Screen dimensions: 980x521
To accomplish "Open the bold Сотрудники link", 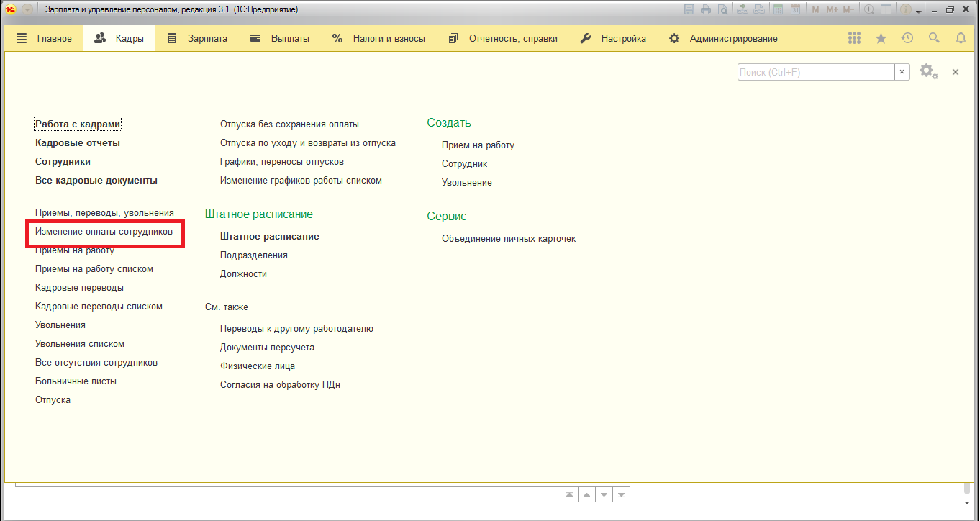I will pyautogui.click(x=63, y=161).
